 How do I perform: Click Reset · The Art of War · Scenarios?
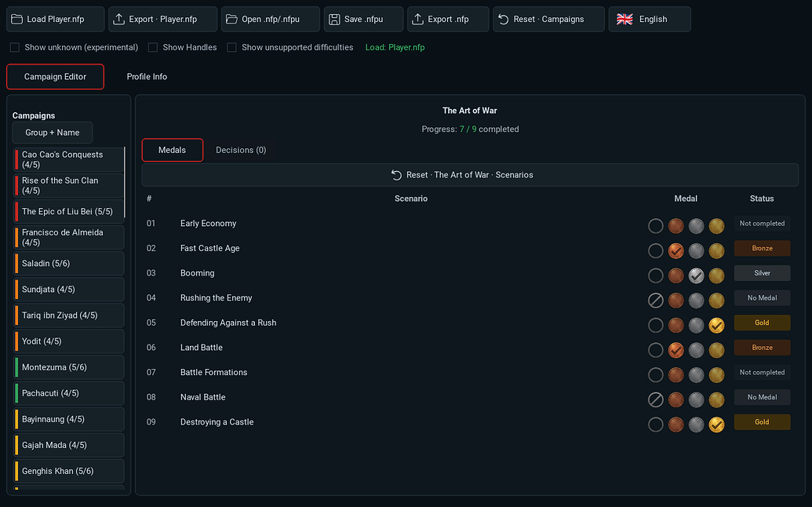tap(470, 175)
